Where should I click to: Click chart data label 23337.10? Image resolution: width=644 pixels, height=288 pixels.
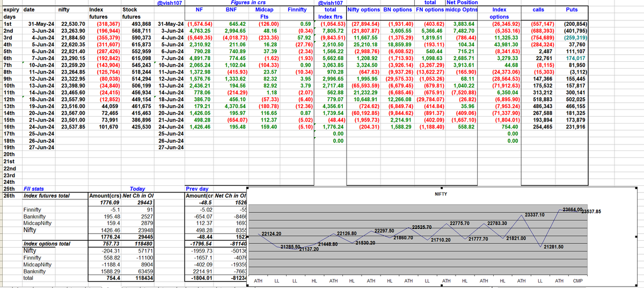click(535, 214)
